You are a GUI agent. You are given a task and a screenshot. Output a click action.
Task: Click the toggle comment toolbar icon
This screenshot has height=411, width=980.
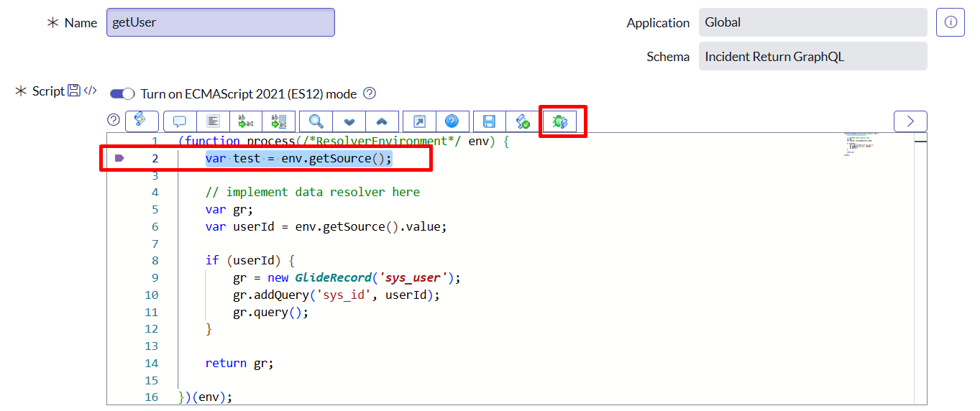pyautogui.click(x=180, y=121)
